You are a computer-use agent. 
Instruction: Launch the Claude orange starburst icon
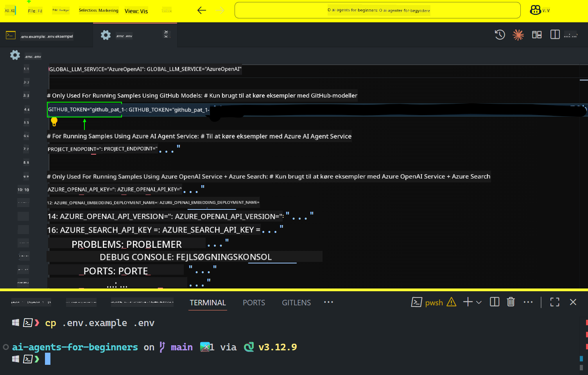pyautogui.click(x=518, y=35)
